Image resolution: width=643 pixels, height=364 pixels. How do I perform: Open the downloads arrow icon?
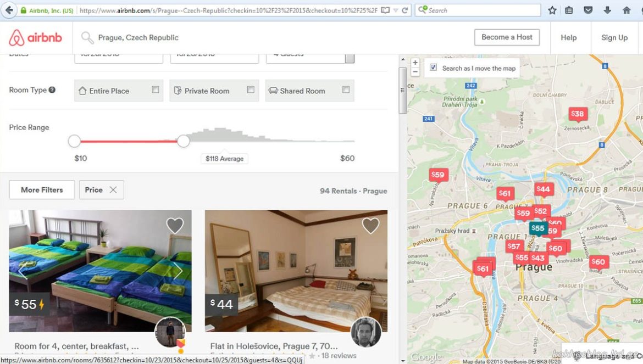tap(607, 10)
